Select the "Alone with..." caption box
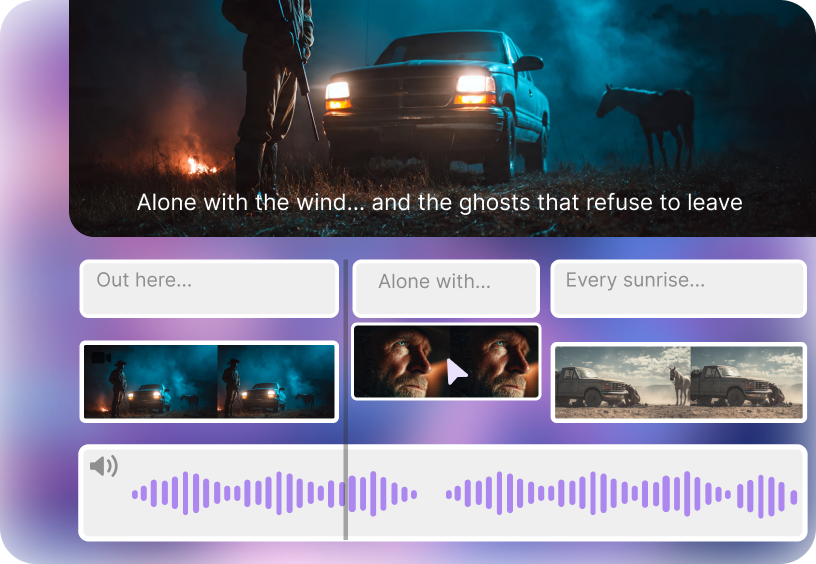Viewport: 816px width, 564px height. click(446, 289)
